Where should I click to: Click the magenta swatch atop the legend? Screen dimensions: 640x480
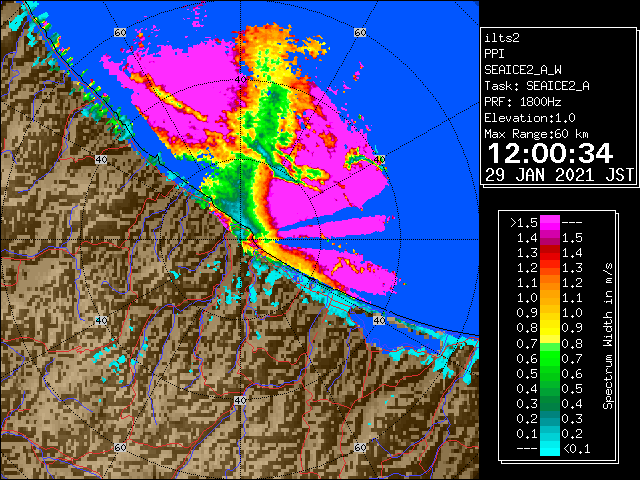click(550, 222)
